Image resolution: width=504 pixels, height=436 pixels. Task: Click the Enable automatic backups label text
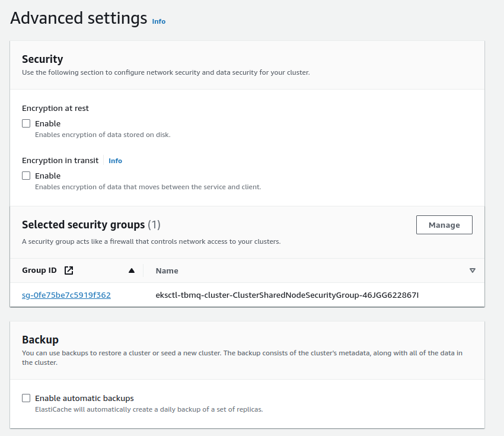(84, 399)
